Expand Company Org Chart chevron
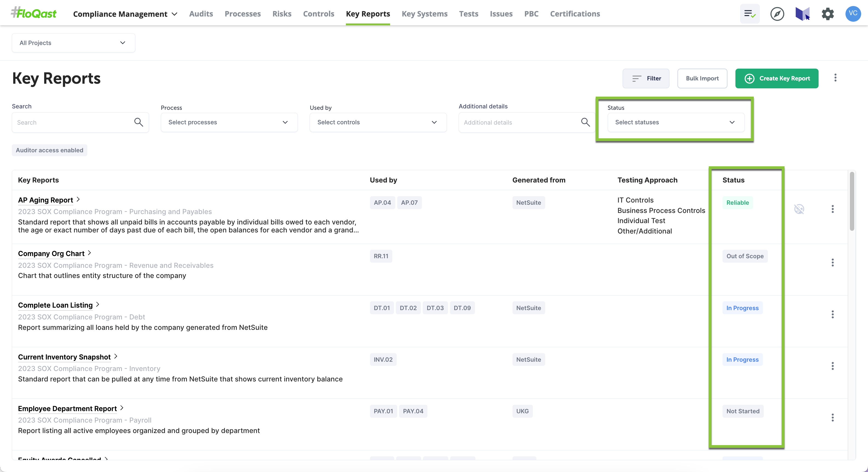 click(x=89, y=253)
